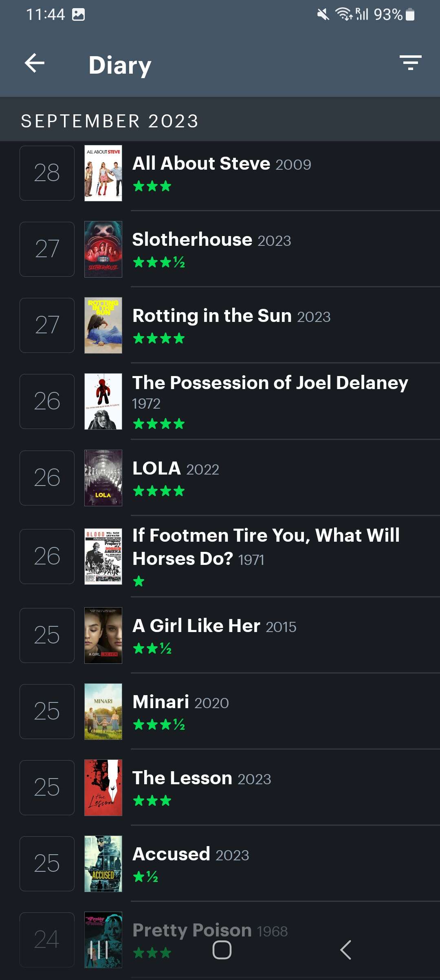The image size is (440, 980).
Task: Tap The Lesson red poster
Action: coord(103,787)
